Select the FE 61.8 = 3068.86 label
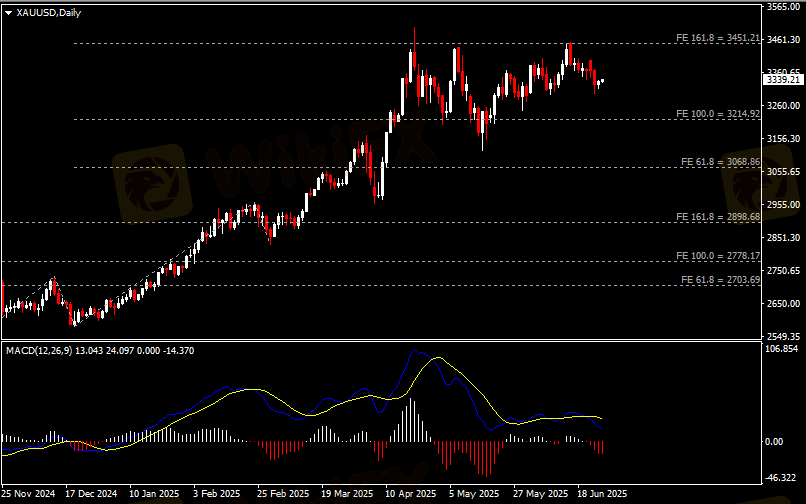 (720, 161)
